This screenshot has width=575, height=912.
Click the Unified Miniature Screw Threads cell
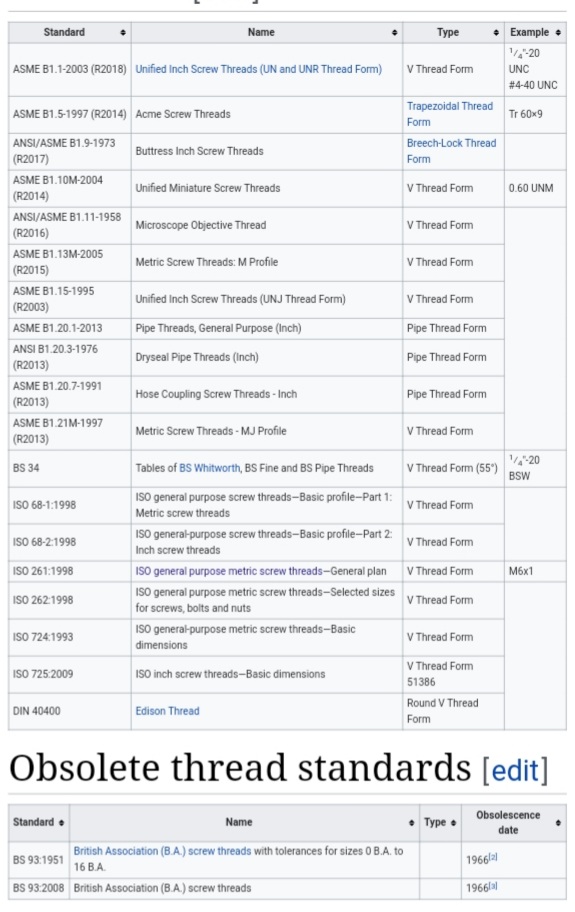click(x=267, y=188)
